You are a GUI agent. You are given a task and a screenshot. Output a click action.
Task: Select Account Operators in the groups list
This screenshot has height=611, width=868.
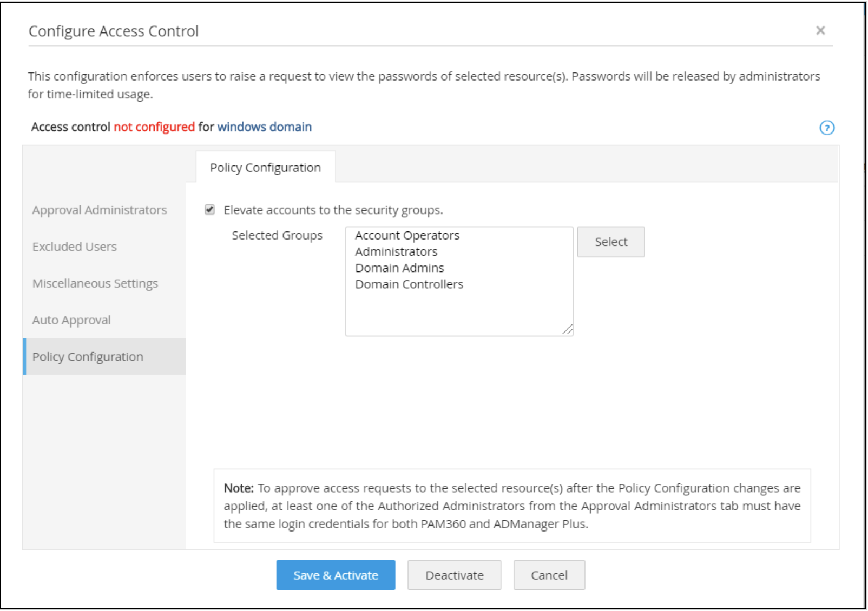(407, 235)
